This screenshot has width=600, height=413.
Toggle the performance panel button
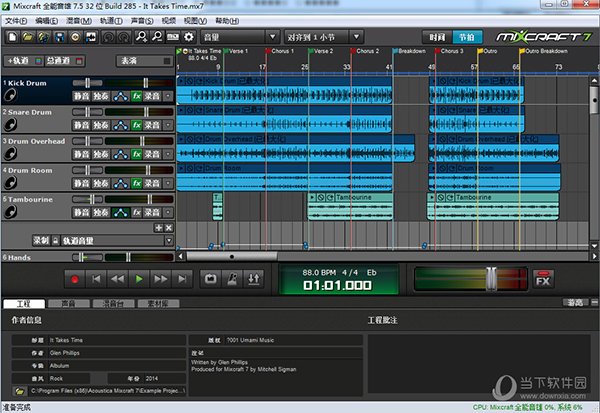click(143, 61)
